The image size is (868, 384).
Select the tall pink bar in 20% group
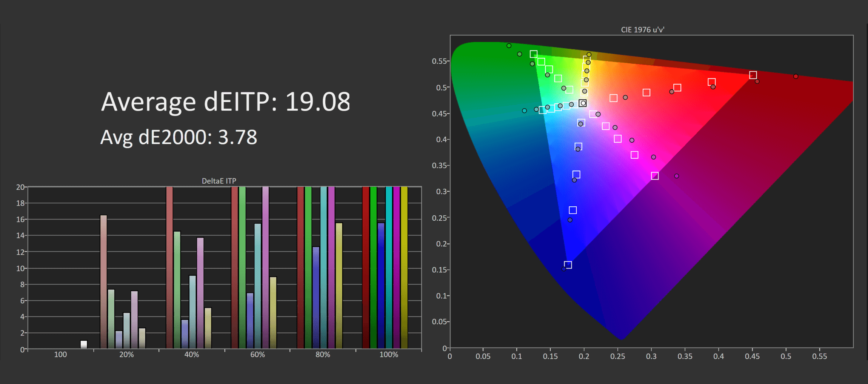(x=103, y=281)
